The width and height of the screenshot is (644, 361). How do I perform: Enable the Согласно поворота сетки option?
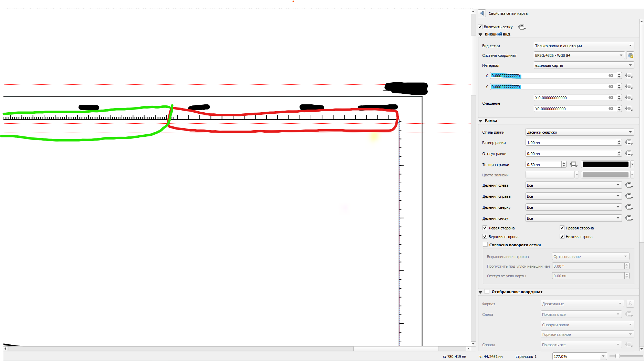click(x=485, y=244)
